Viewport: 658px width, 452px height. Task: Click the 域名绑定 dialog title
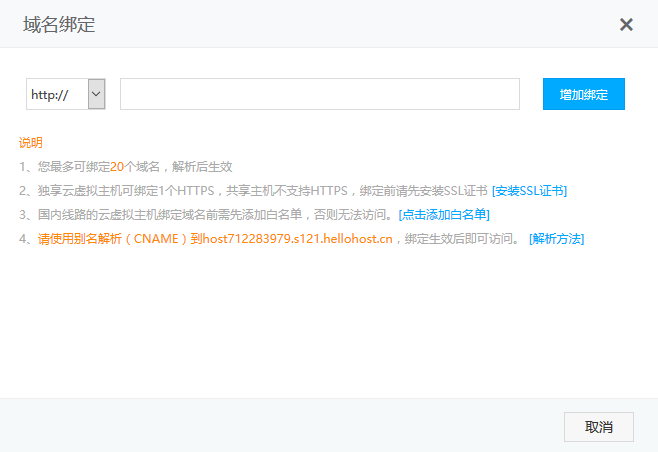pos(59,25)
